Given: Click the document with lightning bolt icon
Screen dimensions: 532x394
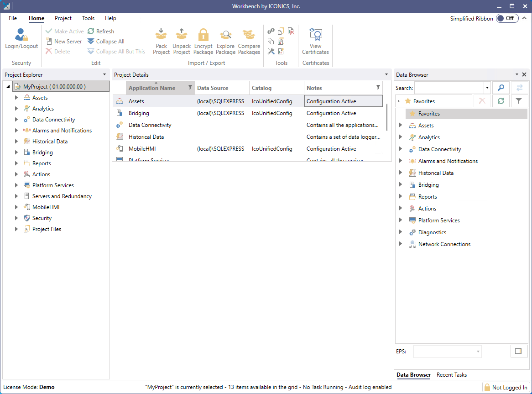Looking at the screenshot, I should (x=281, y=51).
